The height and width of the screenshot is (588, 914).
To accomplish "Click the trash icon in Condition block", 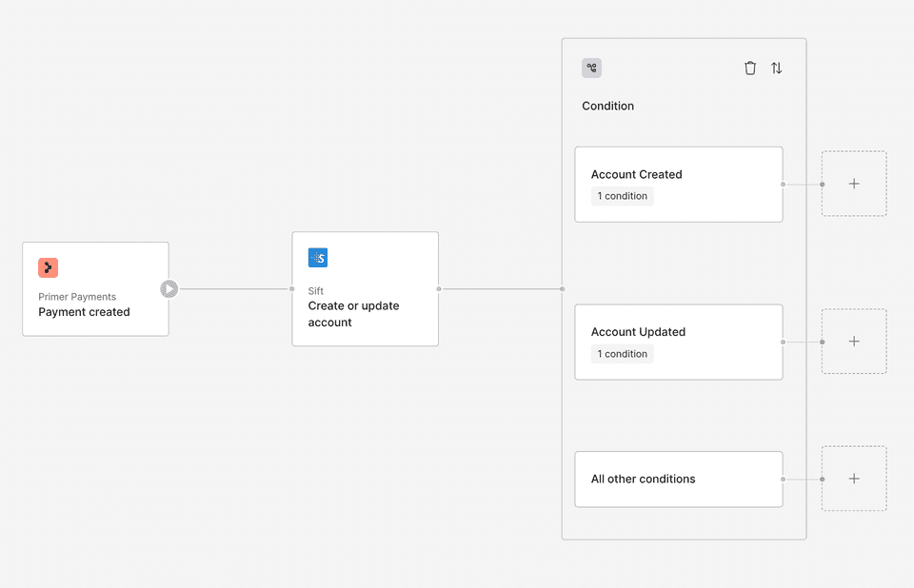I will click(750, 69).
